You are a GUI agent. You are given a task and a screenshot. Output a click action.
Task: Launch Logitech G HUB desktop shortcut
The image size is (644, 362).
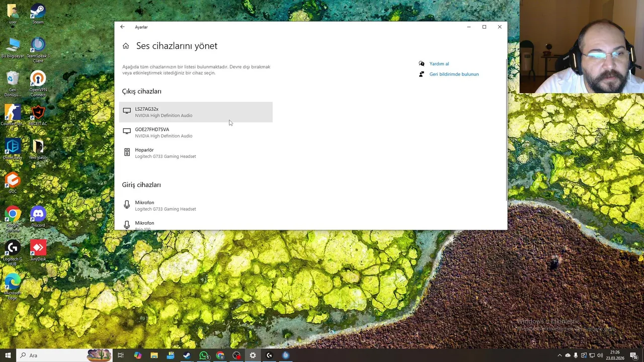(13, 253)
